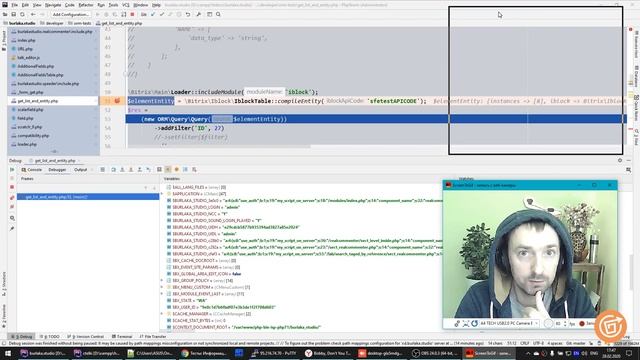The image size is (640, 360).
Task: Expand the $BX_MENU_CUSTOM variable node
Action: tap(162, 287)
